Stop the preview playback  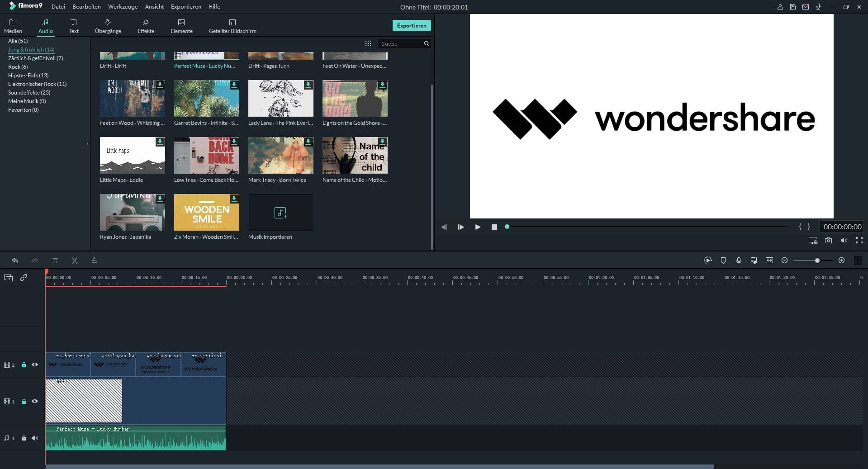(494, 227)
